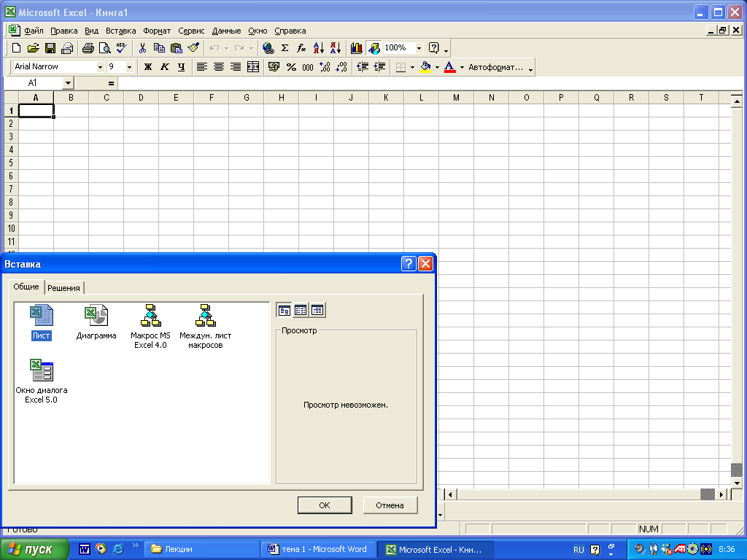This screenshot has height=560, width=747.
Task: Switch to the Решения tab
Action: (63, 287)
